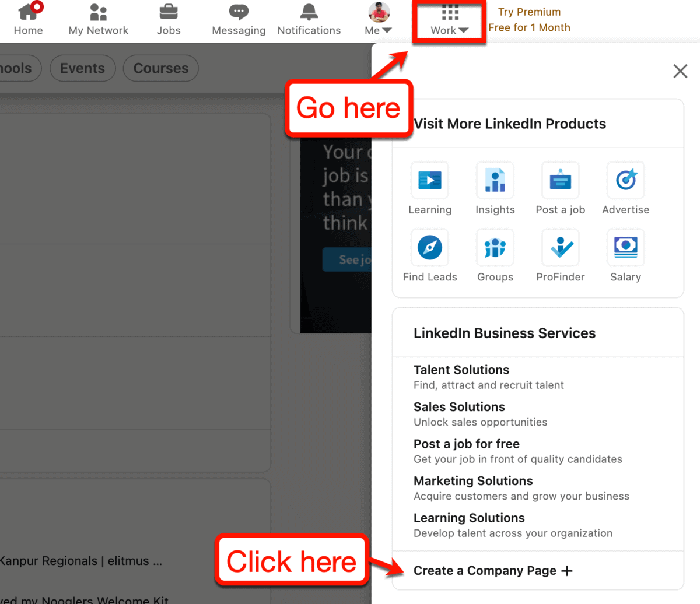Click 'Find, attract and recruit talent' text

[489, 385]
